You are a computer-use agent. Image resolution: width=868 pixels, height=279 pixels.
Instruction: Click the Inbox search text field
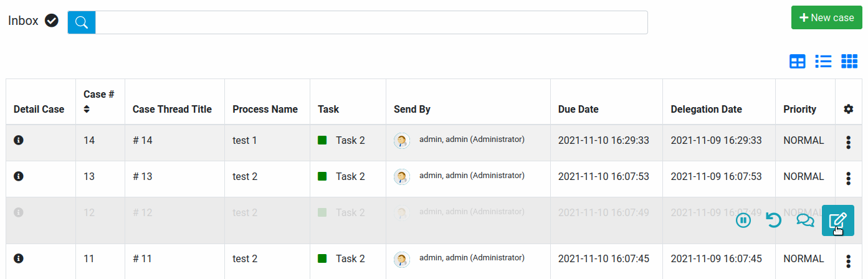371,22
